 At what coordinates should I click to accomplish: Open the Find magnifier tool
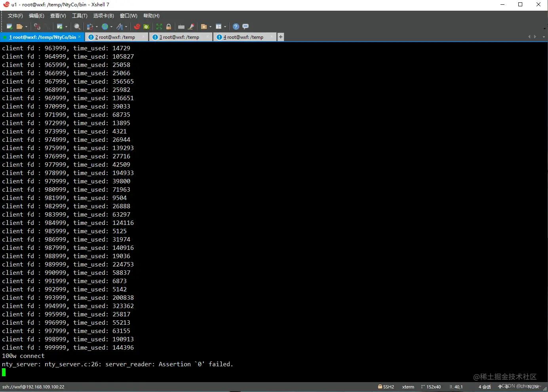pos(77,27)
